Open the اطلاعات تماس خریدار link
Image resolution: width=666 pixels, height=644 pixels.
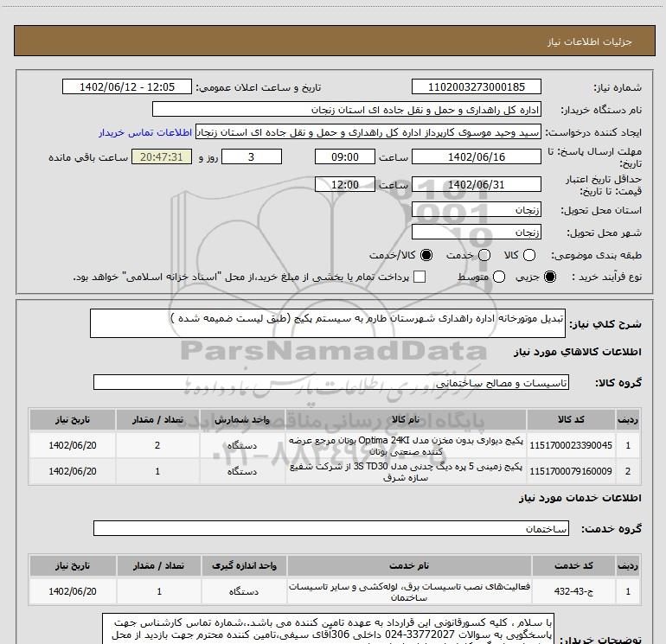145,132
